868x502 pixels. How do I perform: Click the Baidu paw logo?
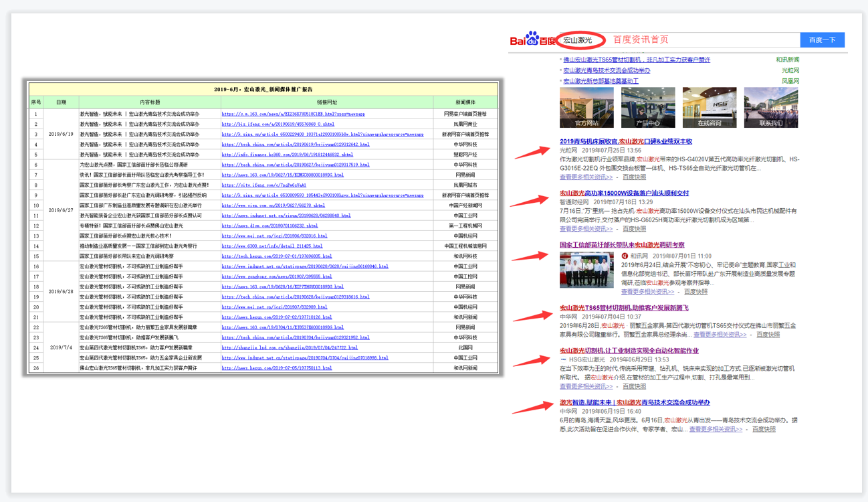pos(532,38)
